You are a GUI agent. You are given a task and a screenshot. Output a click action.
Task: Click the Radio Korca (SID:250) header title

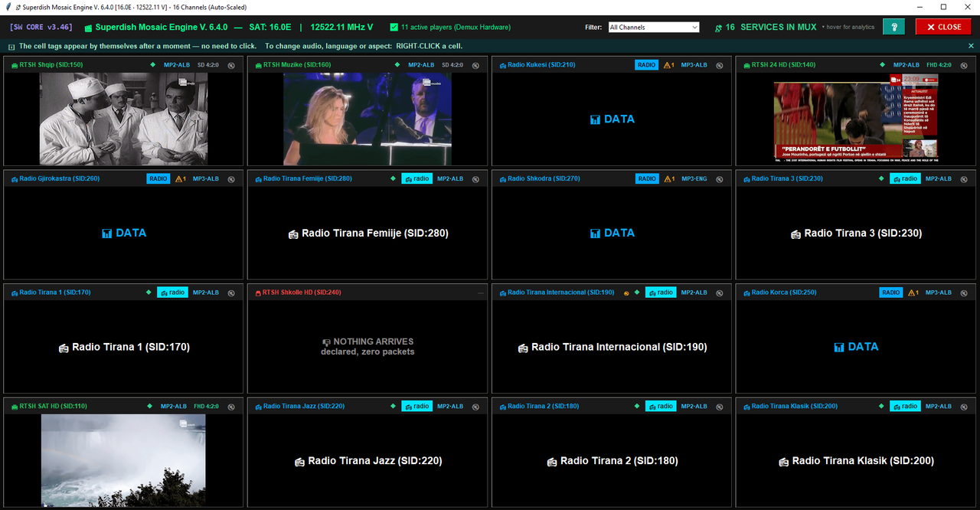coord(784,293)
